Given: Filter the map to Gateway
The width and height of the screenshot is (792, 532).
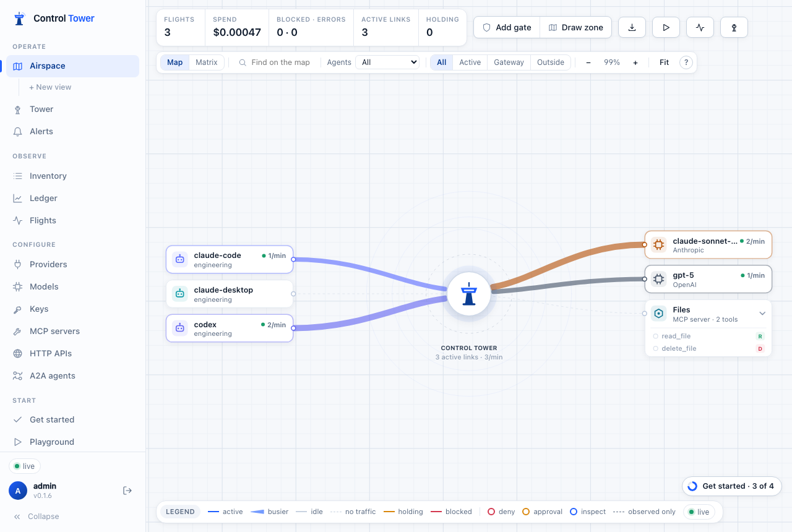Looking at the screenshot, I should pos(509,62).
